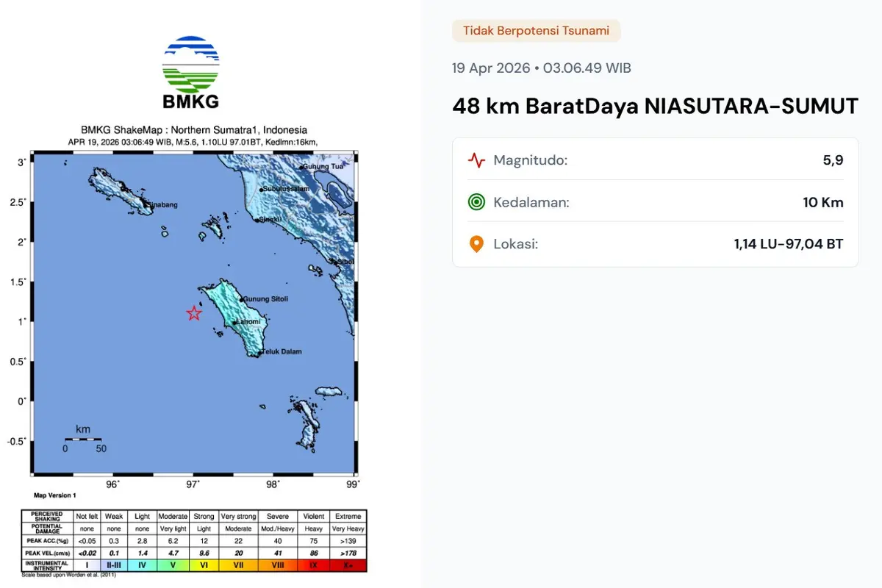Screen dimensions: 882x588
Task: Click the magnitude value 5,9
Action: point(833,160)
